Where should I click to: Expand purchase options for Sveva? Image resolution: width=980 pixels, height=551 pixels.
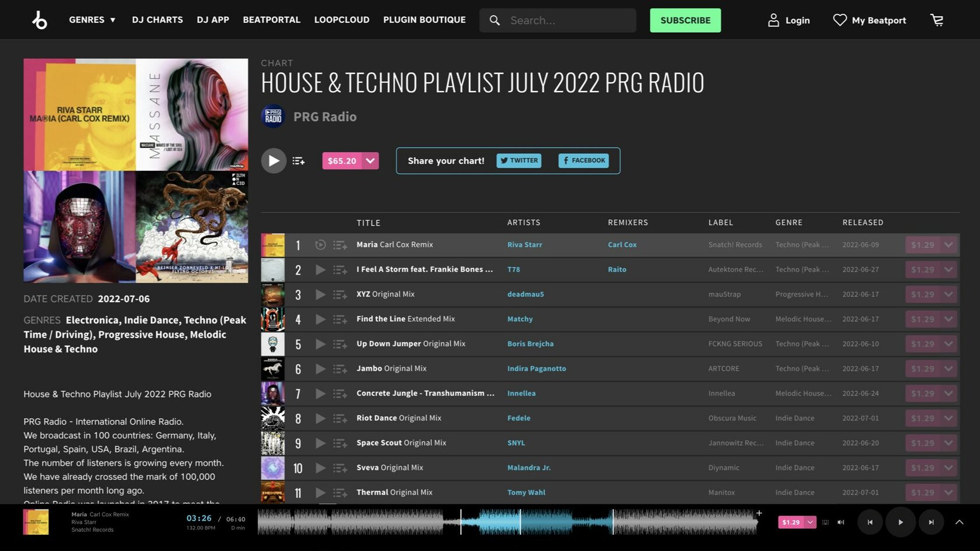tap(949, 468)
